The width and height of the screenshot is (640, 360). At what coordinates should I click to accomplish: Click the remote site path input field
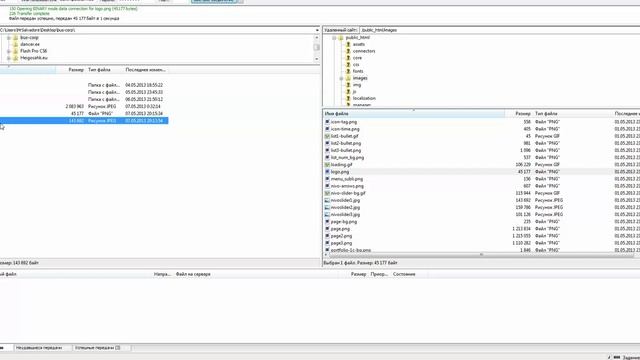(x=500, y=30)
